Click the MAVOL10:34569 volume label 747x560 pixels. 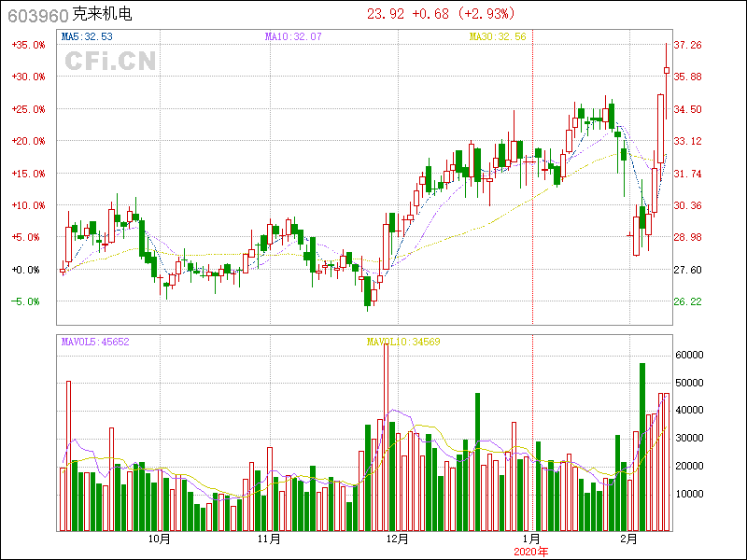403,342
